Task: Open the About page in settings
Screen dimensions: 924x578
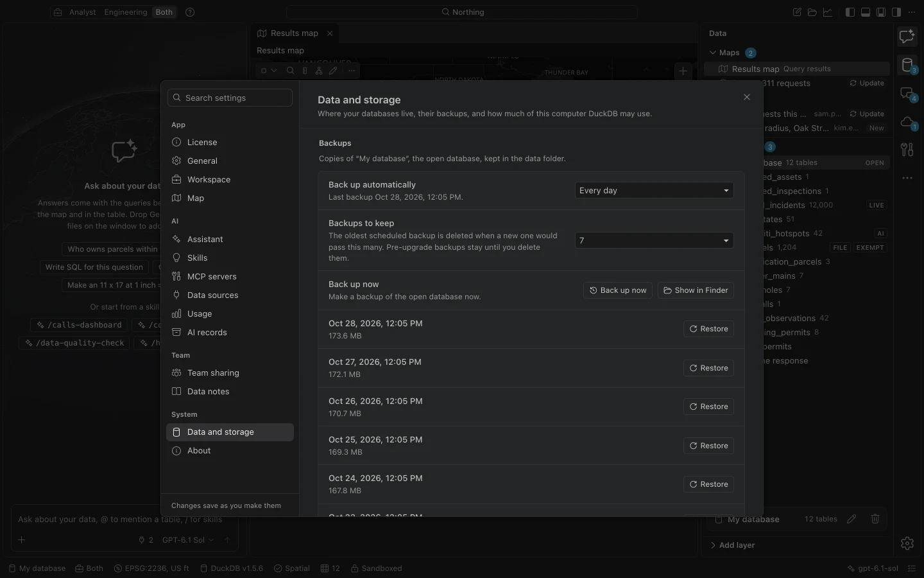Action: point(230,451)
